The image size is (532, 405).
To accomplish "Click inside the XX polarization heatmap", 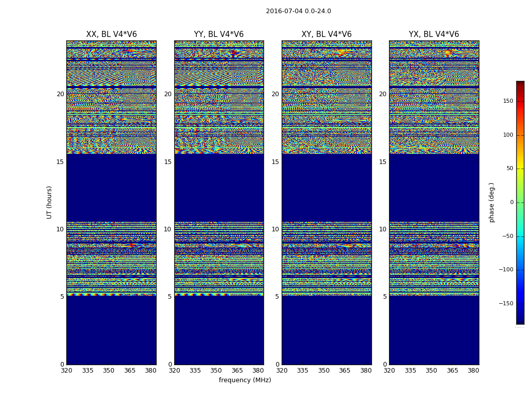I will click(x=111, y=202).
